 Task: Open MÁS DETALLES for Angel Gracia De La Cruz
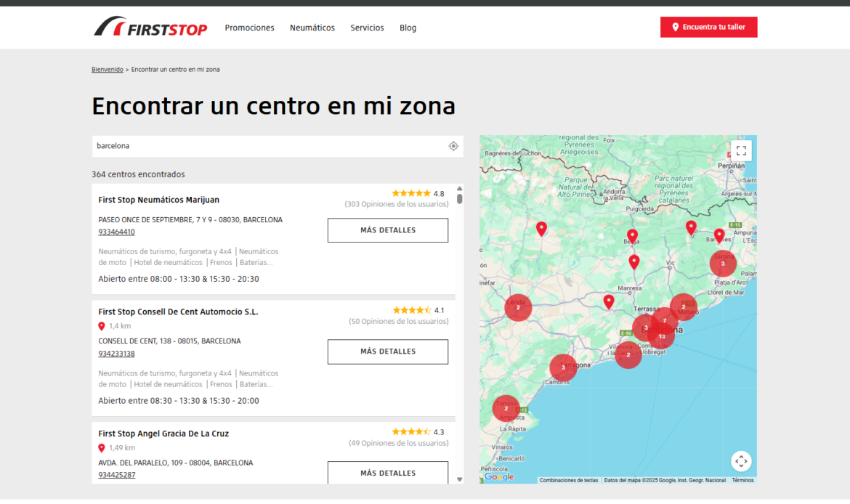[388, 473]
